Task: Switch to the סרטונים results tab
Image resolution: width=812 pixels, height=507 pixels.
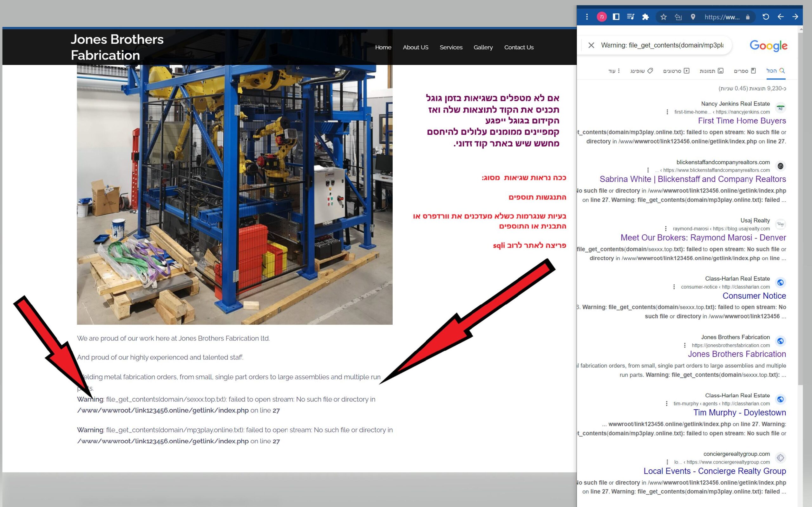Action: (676, 71)
